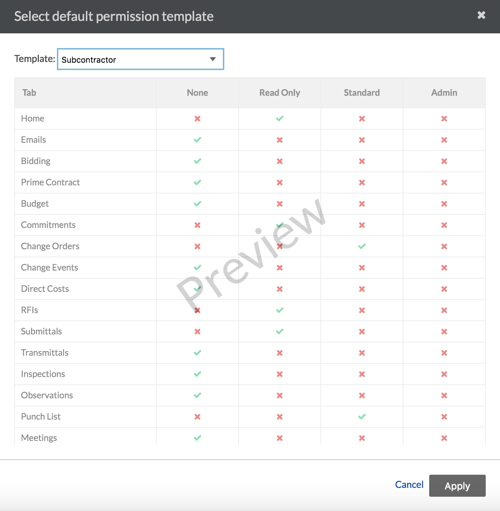This screenshot has height=511, width=500.
Task: Click the green check for Transmittals None
Action: pyautogui.click(x=197, y=352)
